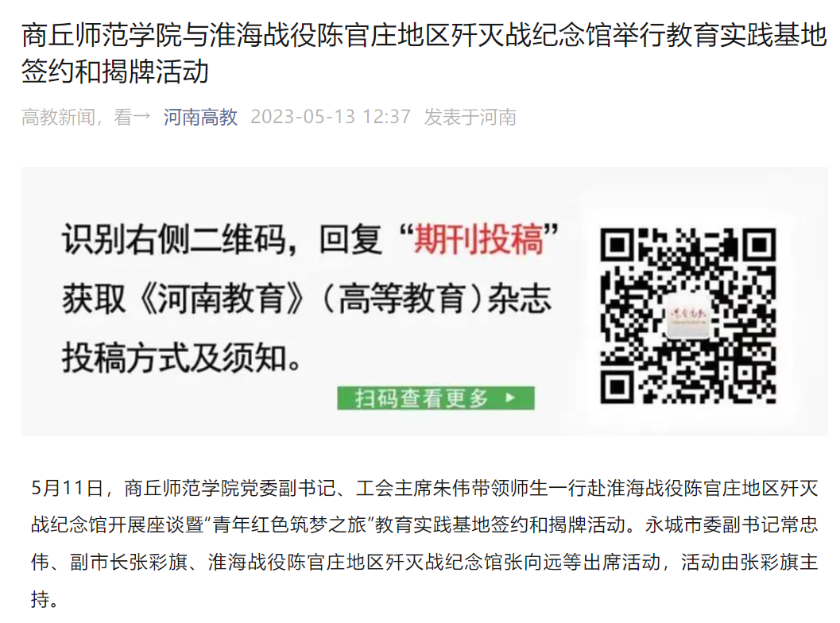Click the green 扫码查看更多 button
The image size is (840, 623).
(x=435, y=398)
